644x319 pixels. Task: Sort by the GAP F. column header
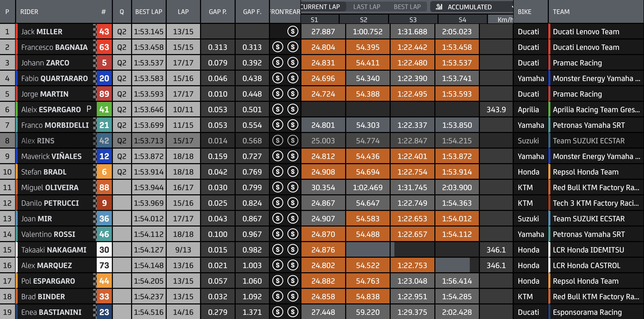click(252, 12)
